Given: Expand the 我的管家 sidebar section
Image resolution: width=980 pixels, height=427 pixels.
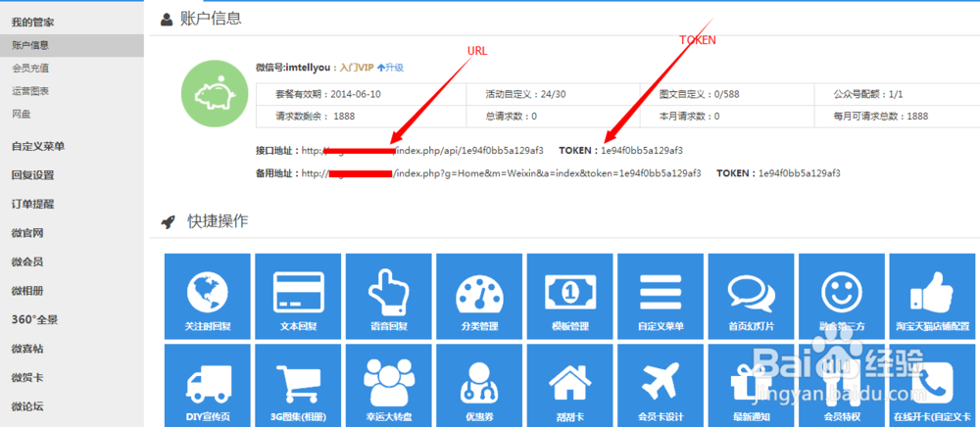Looking at the screenshot, I should (x=32, y=22).
